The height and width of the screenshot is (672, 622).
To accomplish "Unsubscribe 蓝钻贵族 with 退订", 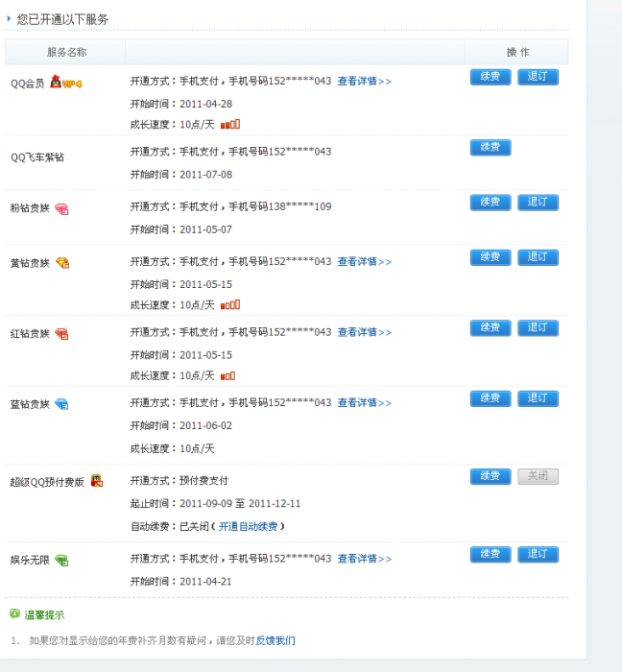I will [x=538, y=398].
